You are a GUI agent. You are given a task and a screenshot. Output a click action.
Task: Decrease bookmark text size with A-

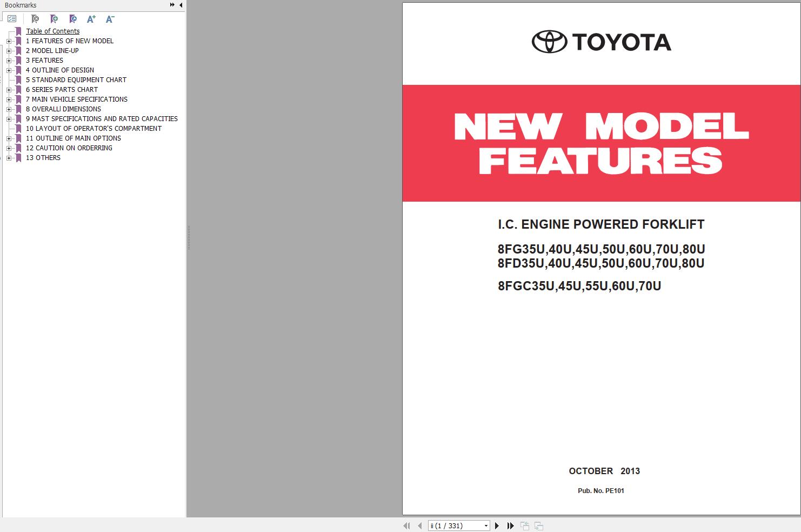[x=110, y=19]
